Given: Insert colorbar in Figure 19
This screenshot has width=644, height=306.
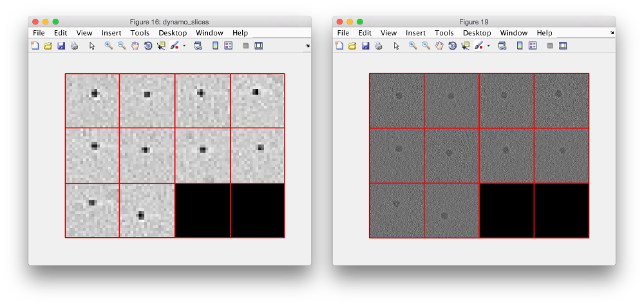Looking at the screenshot, I should 520,46.
